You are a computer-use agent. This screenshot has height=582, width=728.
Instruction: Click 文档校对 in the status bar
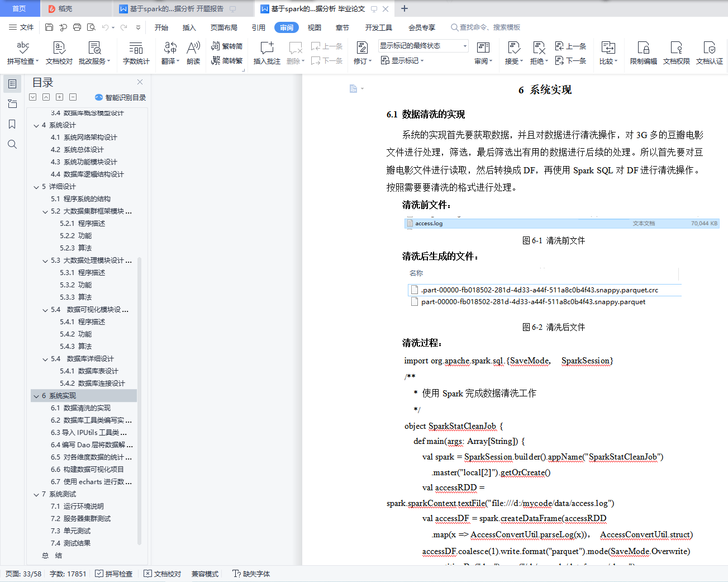tap(163, 574)
